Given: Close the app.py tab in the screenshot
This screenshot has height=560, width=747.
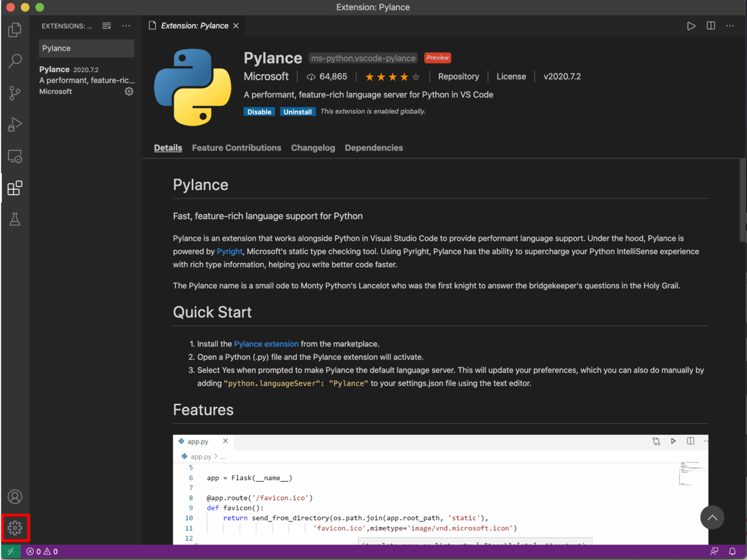Looking at the screenshot, I should [x=225, y=441].
